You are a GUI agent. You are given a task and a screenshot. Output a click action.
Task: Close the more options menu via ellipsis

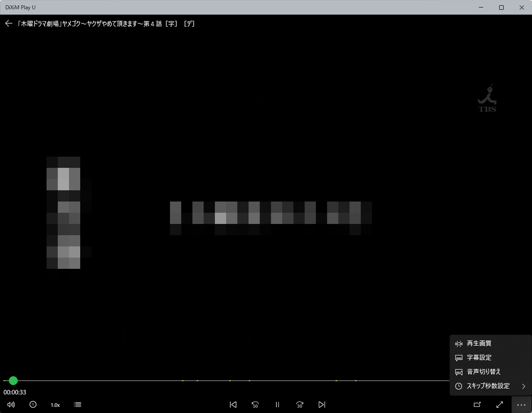coord(521,405)
